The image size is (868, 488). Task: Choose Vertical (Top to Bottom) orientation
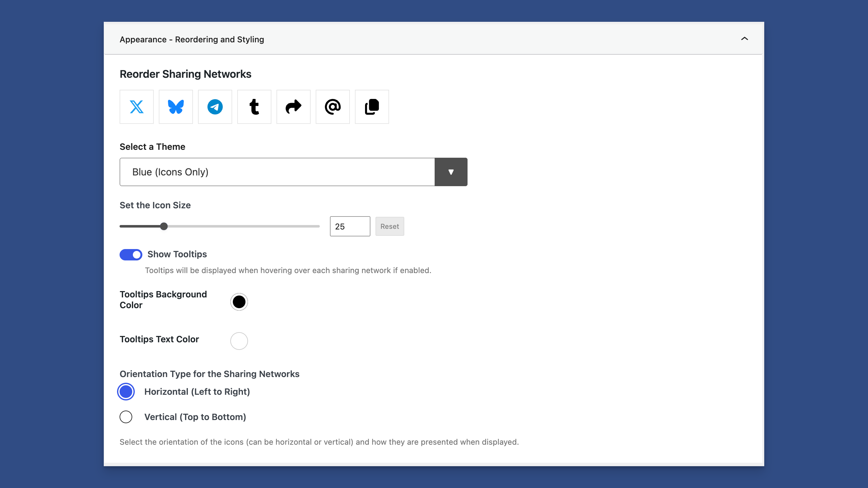[126, 417]
